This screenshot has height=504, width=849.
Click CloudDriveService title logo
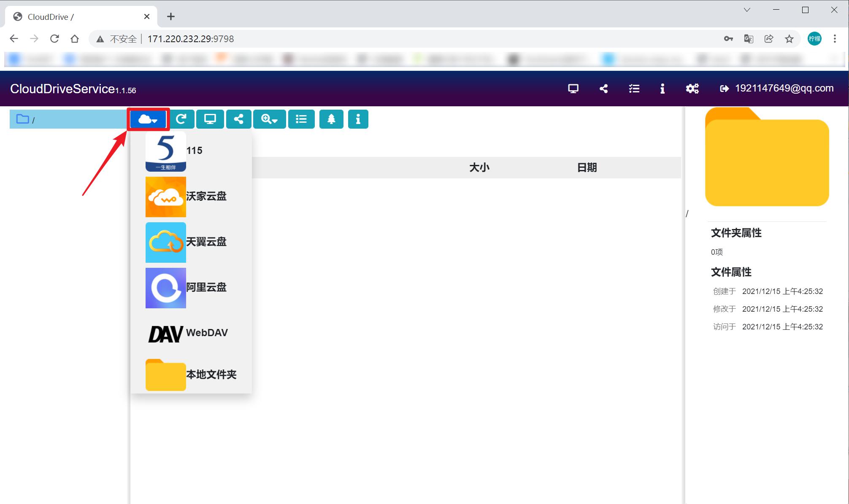[x=73, y=89]
